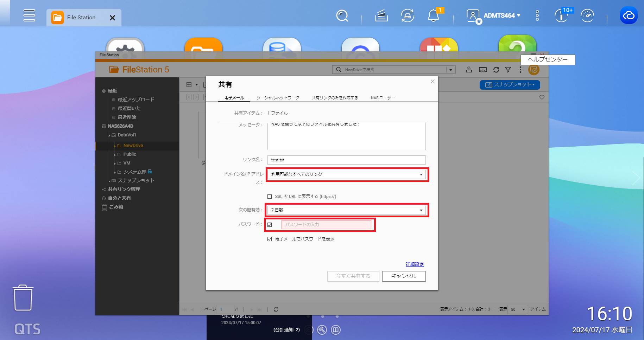The height and width of the screenshot is (340, 644).
Task: Open ごみ箱 in sidebar
Action: click(x=116, y=207)
